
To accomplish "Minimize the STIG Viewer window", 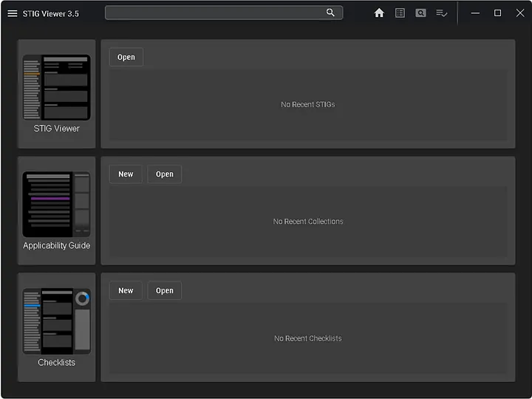I will [475, 13].
